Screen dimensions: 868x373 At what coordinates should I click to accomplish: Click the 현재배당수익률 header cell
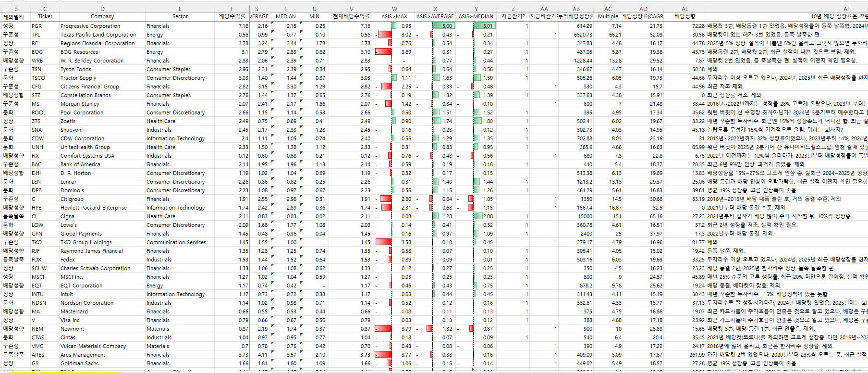tap(351, 16)
